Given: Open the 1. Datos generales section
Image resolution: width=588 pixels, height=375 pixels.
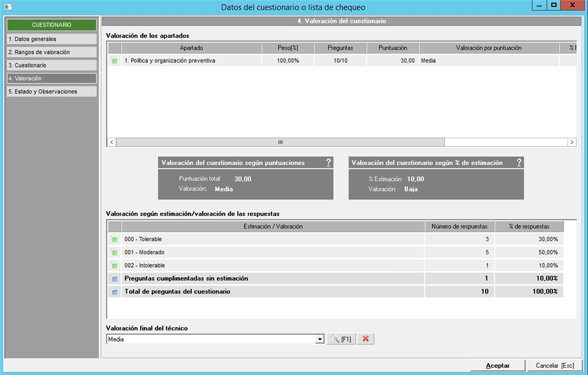Looking at the screenshot, I should (x=51, y=39).
